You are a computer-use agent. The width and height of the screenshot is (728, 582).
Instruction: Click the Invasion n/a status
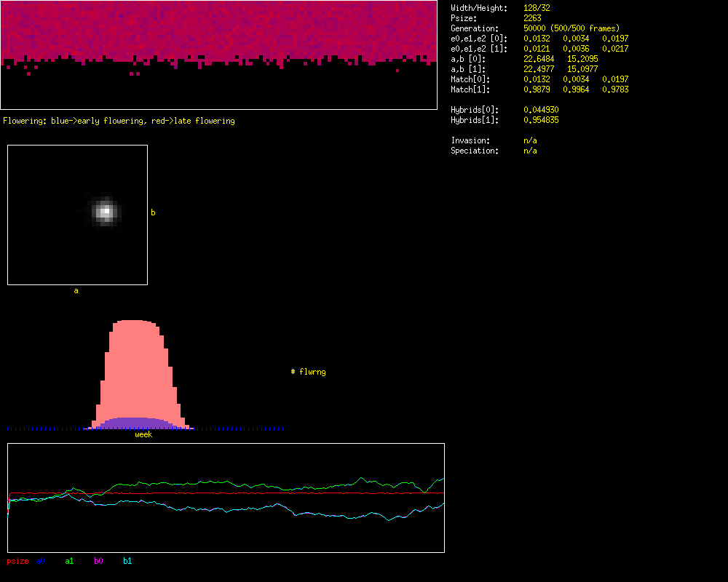[530, 140]
